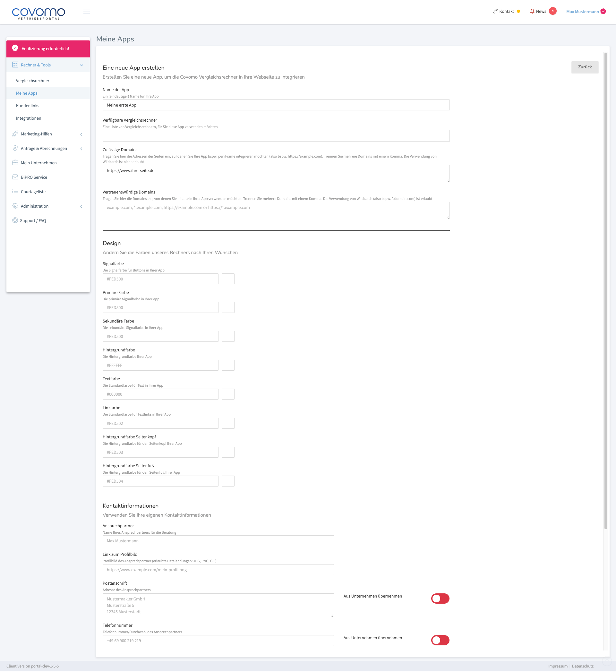Open Kundenlinks in the sidebar
Screen dimensions: 616x672
28,106
